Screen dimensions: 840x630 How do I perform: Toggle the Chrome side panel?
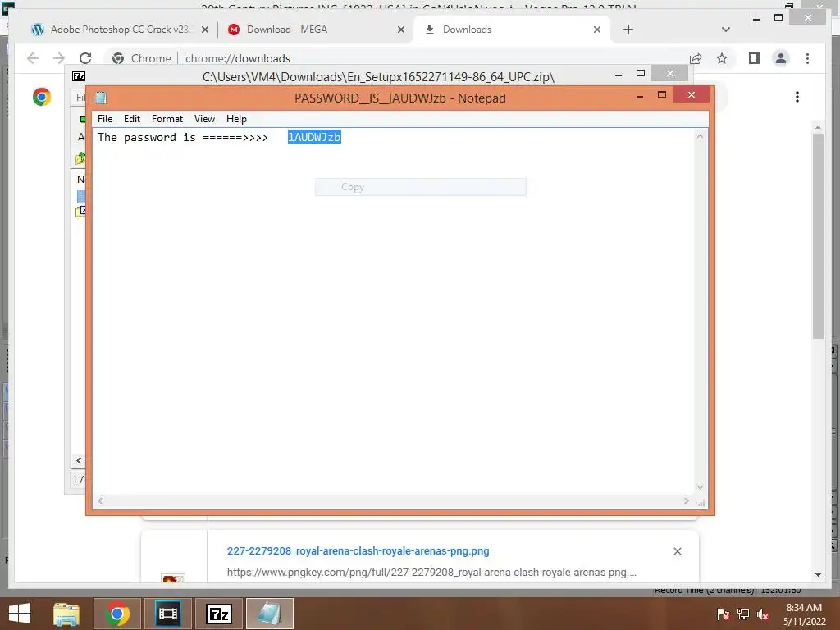755,58
